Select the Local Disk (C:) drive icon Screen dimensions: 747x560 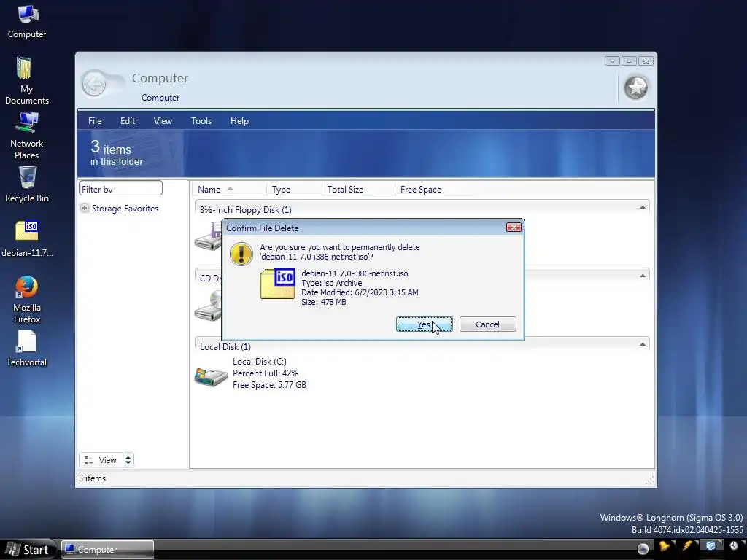point(211,377)
